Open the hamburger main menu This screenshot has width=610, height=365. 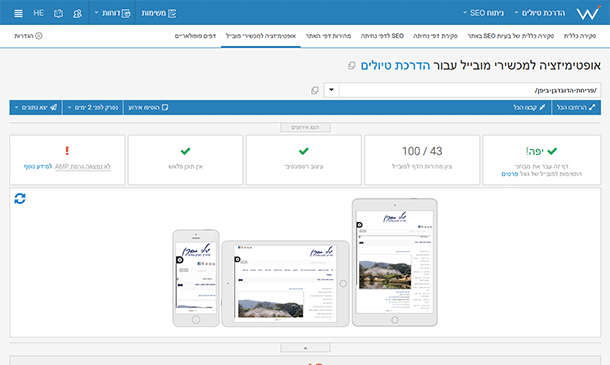[x=18, y=13]
